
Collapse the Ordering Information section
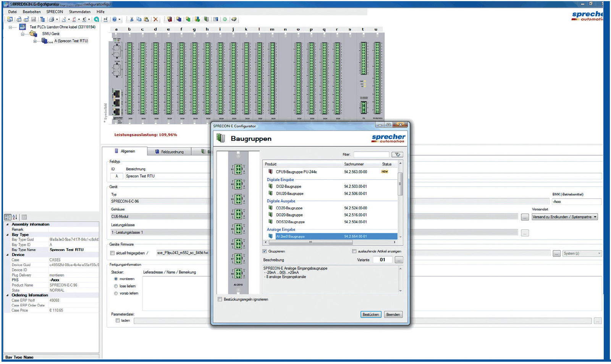tap(7, 295)
